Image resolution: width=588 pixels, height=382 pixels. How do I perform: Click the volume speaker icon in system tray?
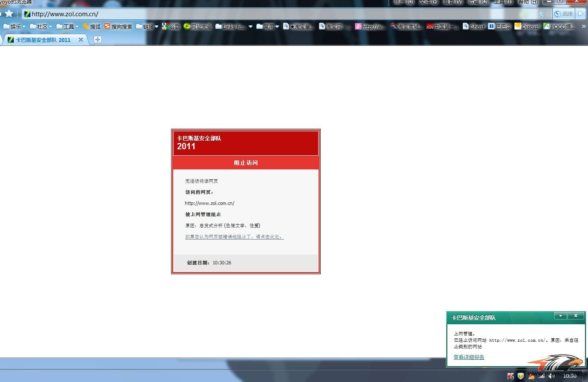pyautogui.click(x=552, y=376)
